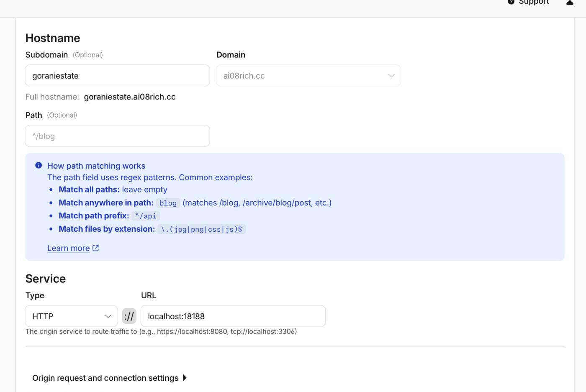
Task: Click the full hostname goraniestate.ai08rich.cc text
Action: coord(130,97)
